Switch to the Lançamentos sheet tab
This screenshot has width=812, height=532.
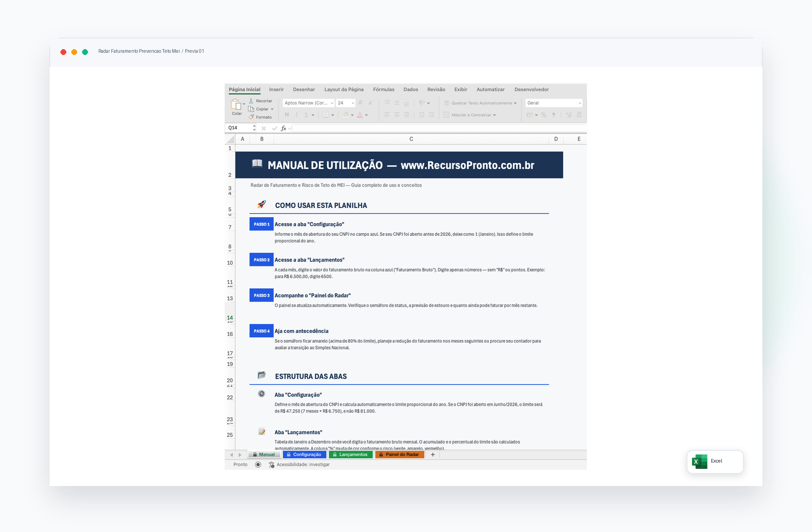pyautogui.click(x=351, y=454)
